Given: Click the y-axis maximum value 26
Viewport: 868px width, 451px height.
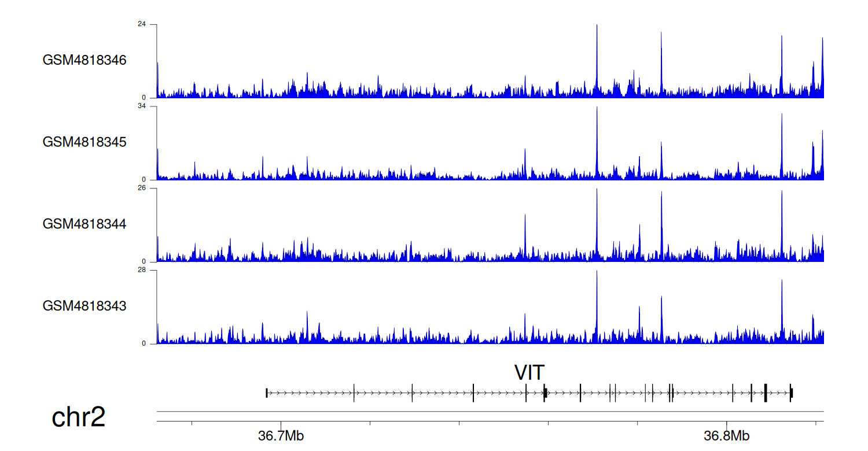Looking at the screenshot, I should click(141, 188).
